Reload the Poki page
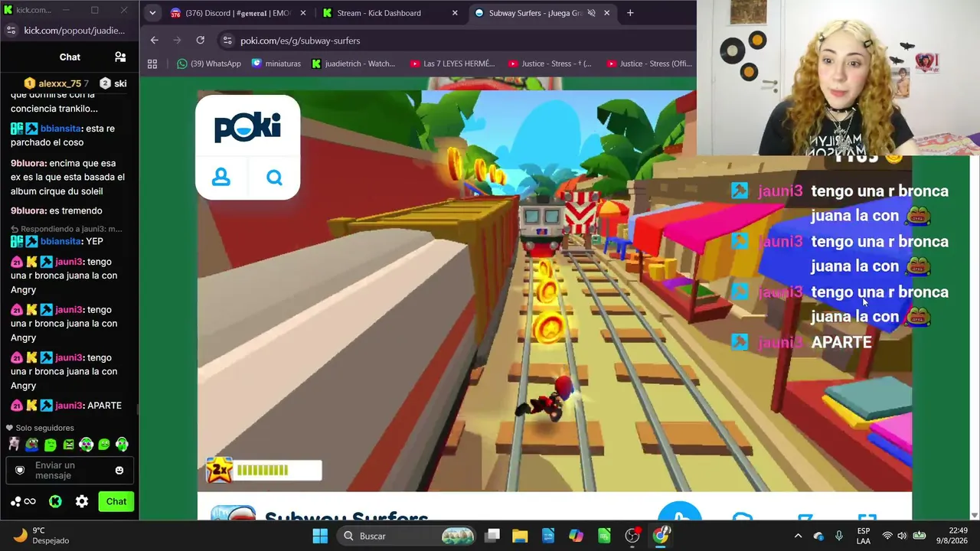Screen dimensions: 980x551 tap(200, 40)
